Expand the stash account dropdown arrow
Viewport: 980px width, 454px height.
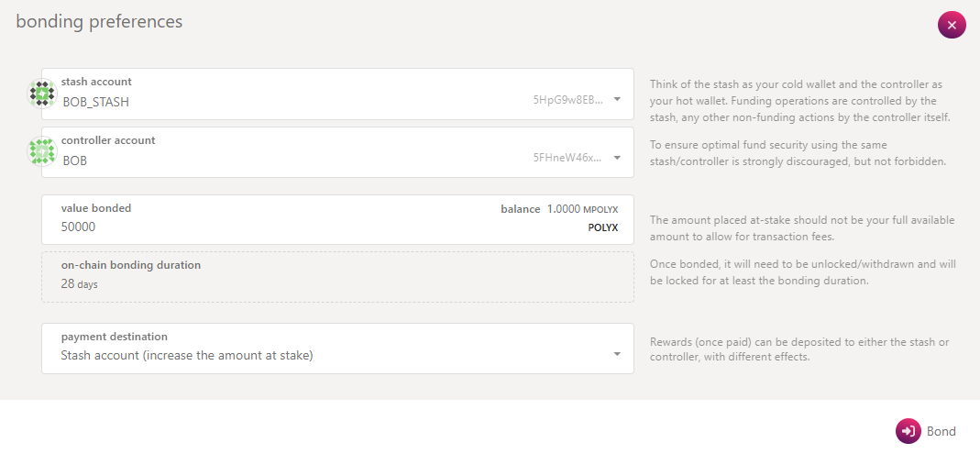coord(617,99)
